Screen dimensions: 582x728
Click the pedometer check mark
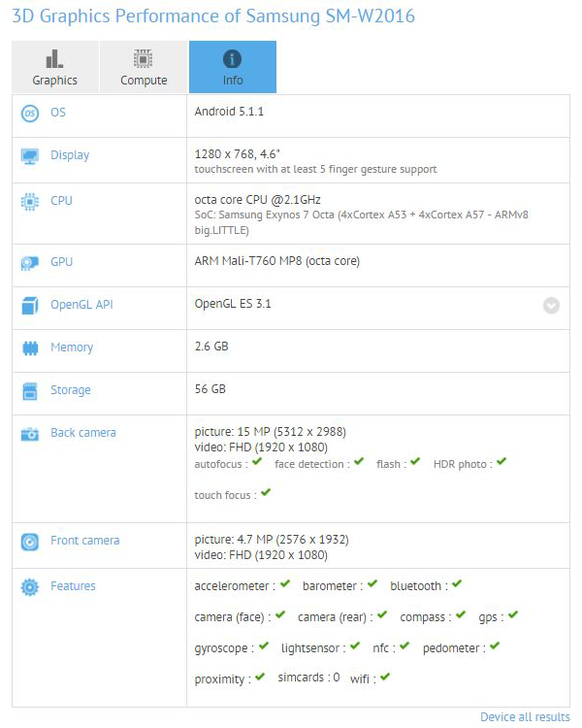coord(495,645)
